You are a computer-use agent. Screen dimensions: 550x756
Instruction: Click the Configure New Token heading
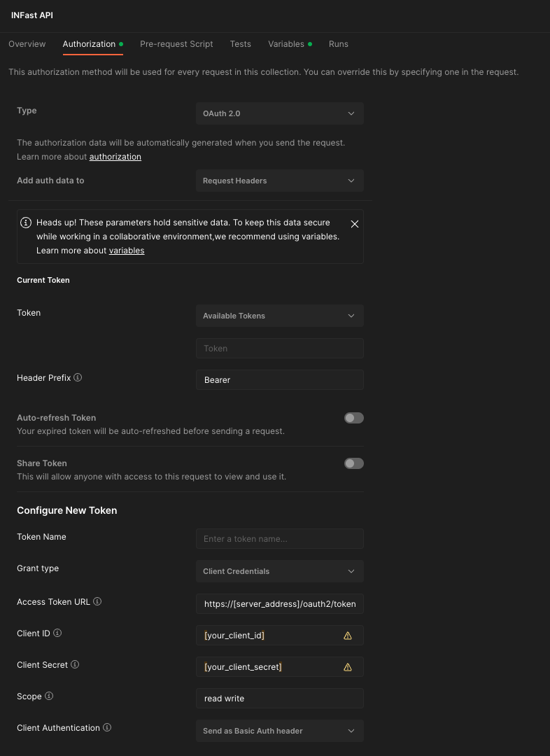pos(67,510)
